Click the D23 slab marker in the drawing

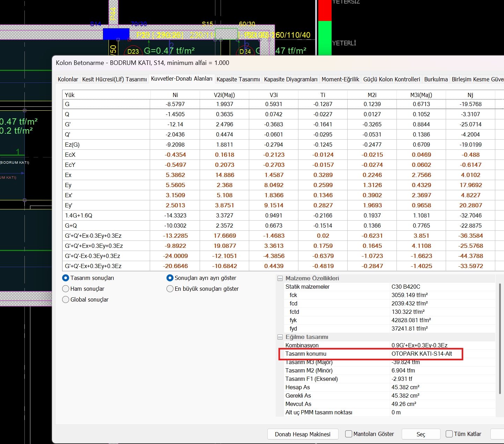pos(133,51)
